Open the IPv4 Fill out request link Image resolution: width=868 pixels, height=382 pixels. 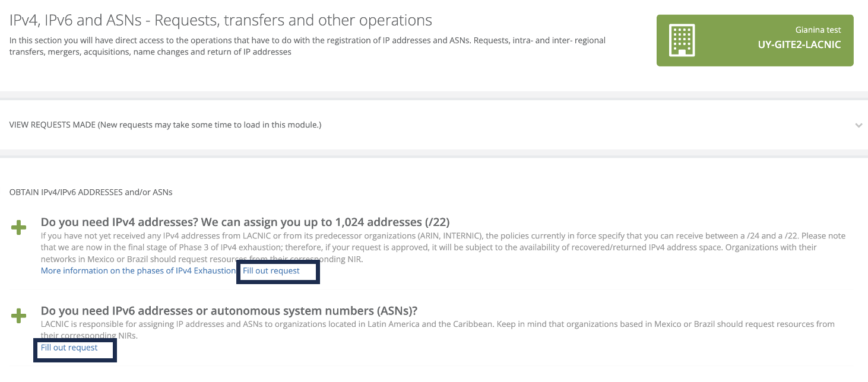(x=271, y=271)
